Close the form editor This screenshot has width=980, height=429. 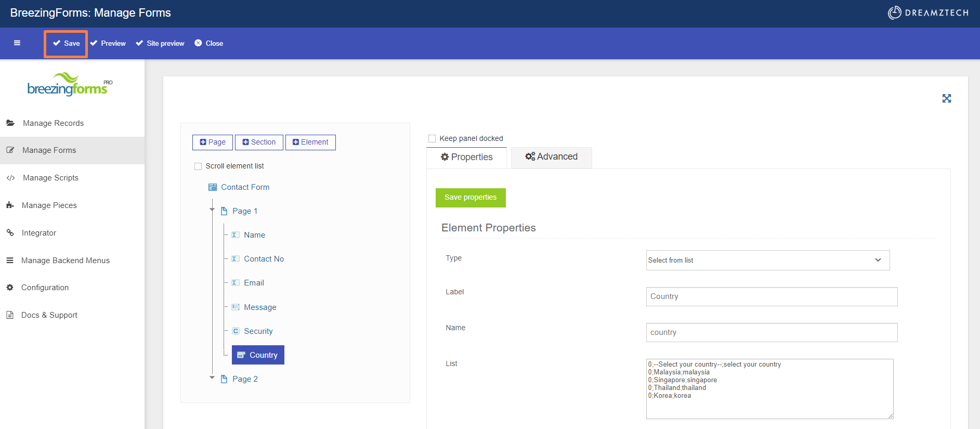[x=209, y=44]
